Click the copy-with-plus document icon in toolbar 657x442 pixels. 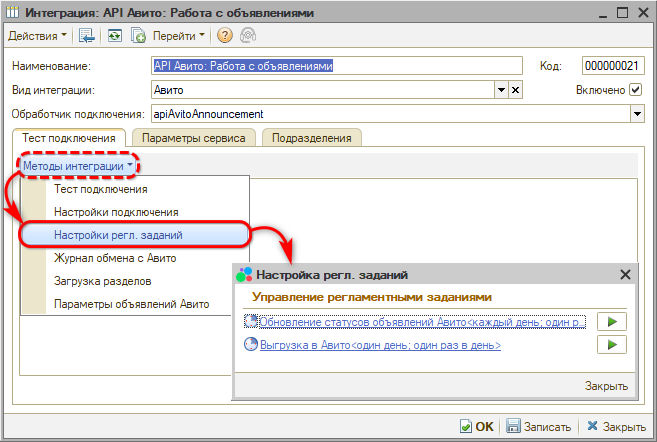pyautogui.click(x=138, y=35)
